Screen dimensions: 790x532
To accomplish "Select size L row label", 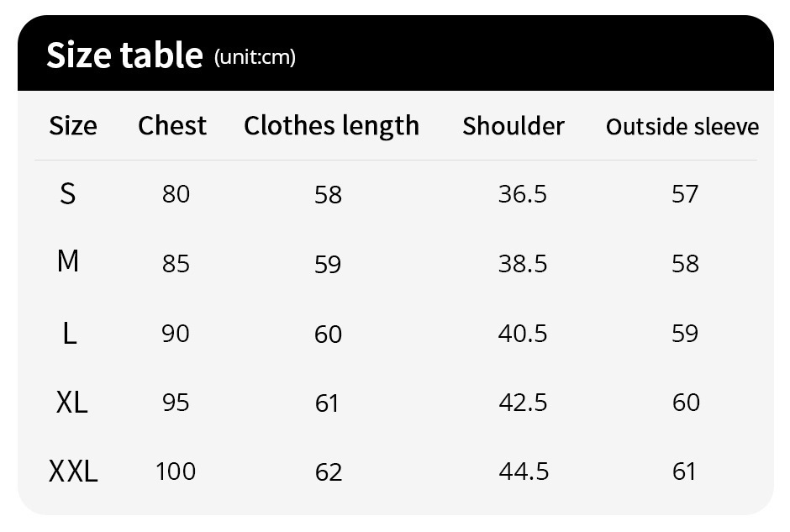I will coord(70,334).
